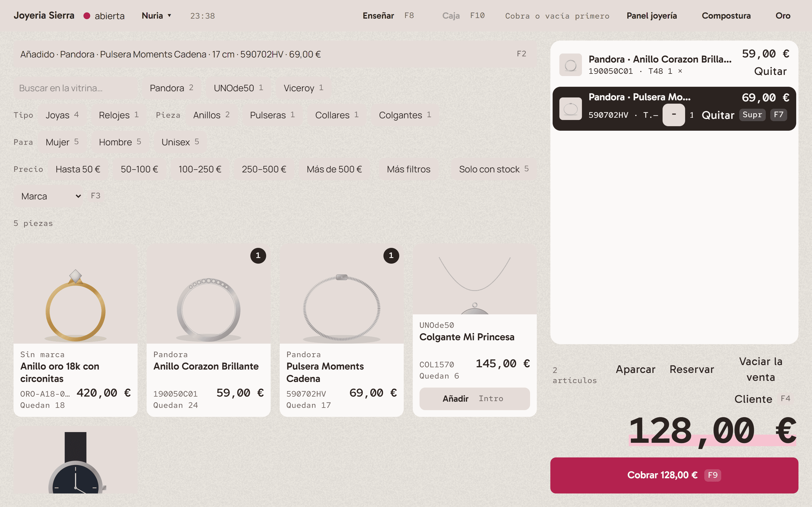Open the Compostura section
This screenshot has width=812, height=507.
coord(726,16)
